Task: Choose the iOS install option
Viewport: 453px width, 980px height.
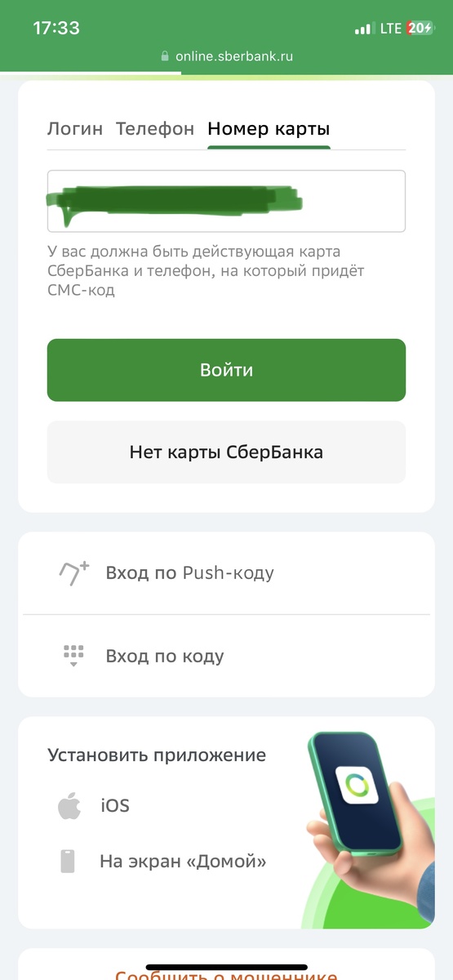Action: pyautogui.click(x=115, y=806)
